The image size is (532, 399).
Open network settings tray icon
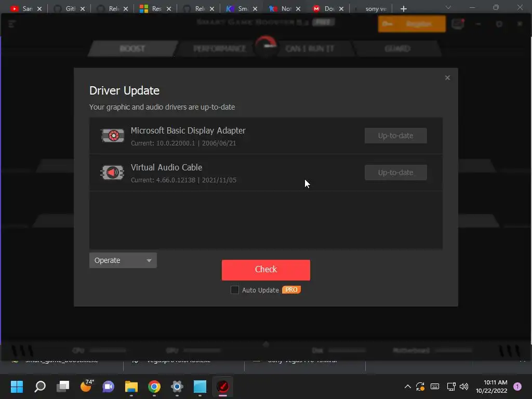[x=451, y=387]
